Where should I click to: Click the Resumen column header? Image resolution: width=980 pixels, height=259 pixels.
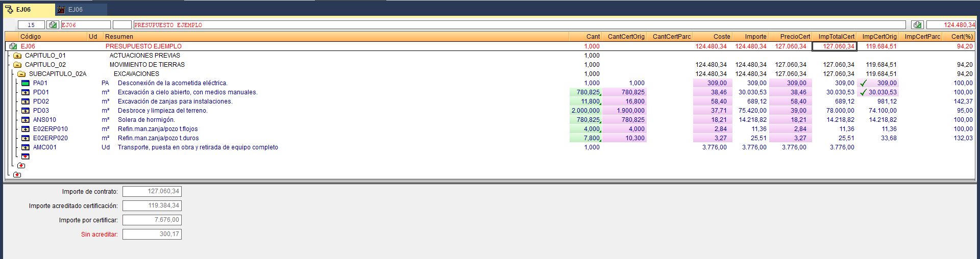click(336, 37)
